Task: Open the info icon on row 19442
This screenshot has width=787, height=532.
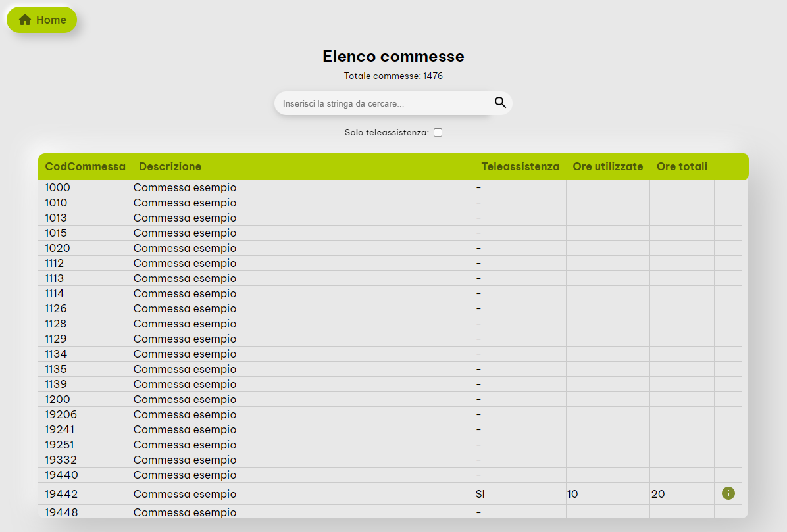Action: pos(728,492)
